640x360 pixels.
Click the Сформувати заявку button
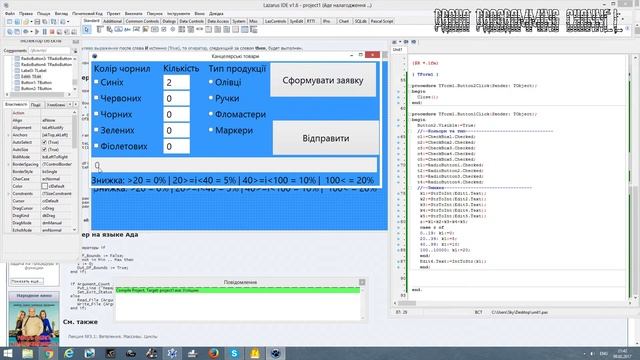pos(323,80)
